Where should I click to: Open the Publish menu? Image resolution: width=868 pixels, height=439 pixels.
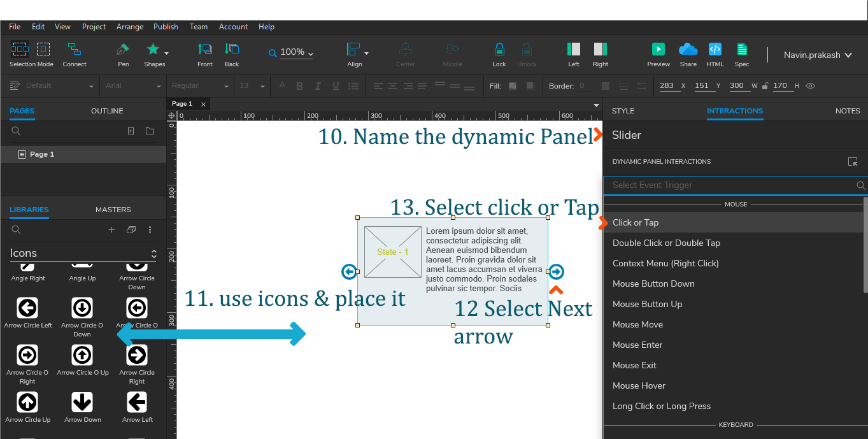(x=166, y=27)
